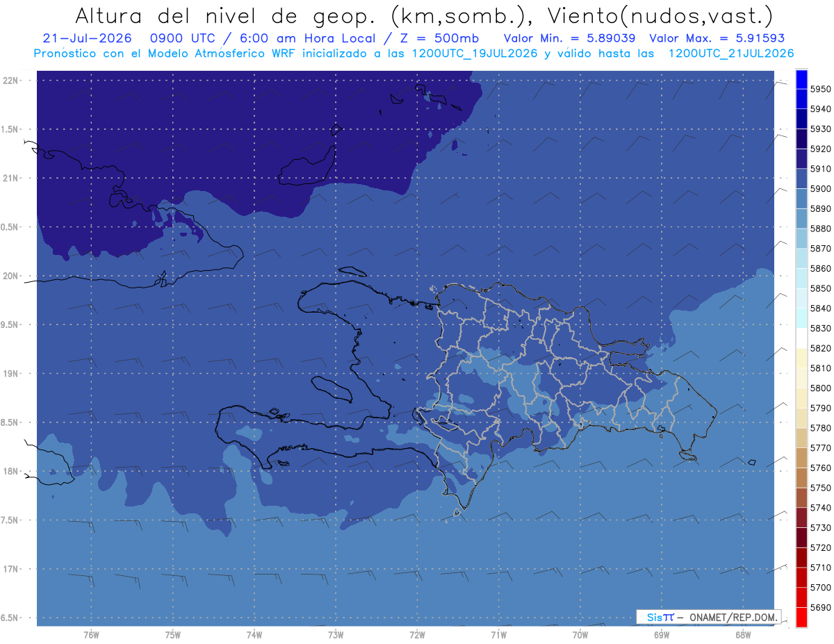This screenshot has width=834, height=644.
Task: Click the '5710' legend value
Action: click(821, 568)
